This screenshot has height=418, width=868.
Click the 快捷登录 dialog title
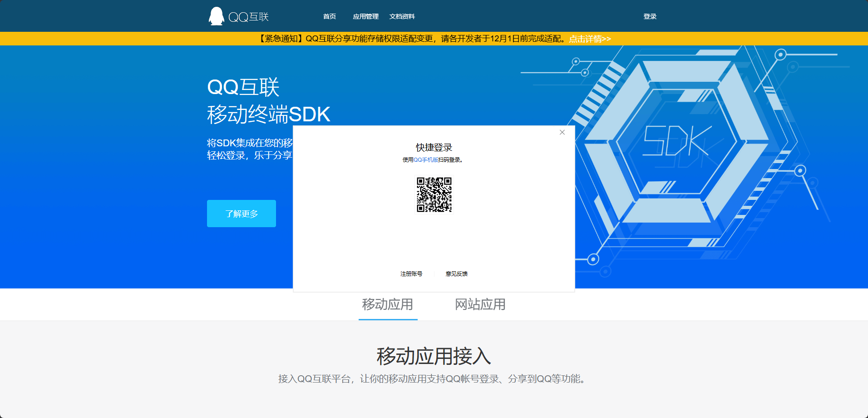coord(434,147)
